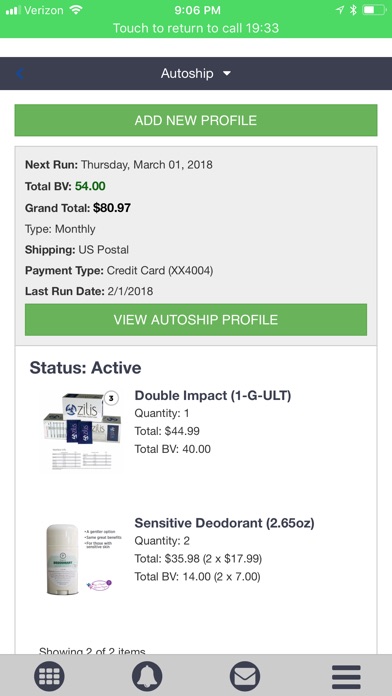Open the hamburger menu icon

click(346, 677)
